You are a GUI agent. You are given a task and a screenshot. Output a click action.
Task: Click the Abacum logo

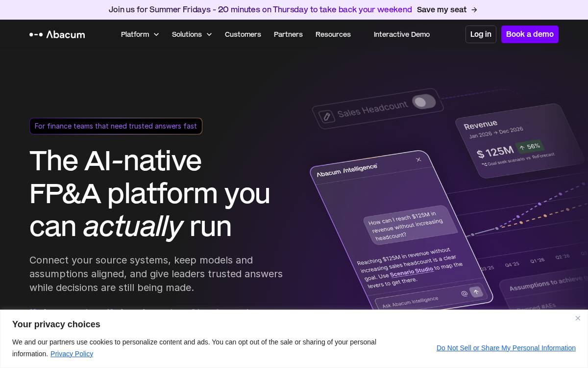[x=57, y=34]
